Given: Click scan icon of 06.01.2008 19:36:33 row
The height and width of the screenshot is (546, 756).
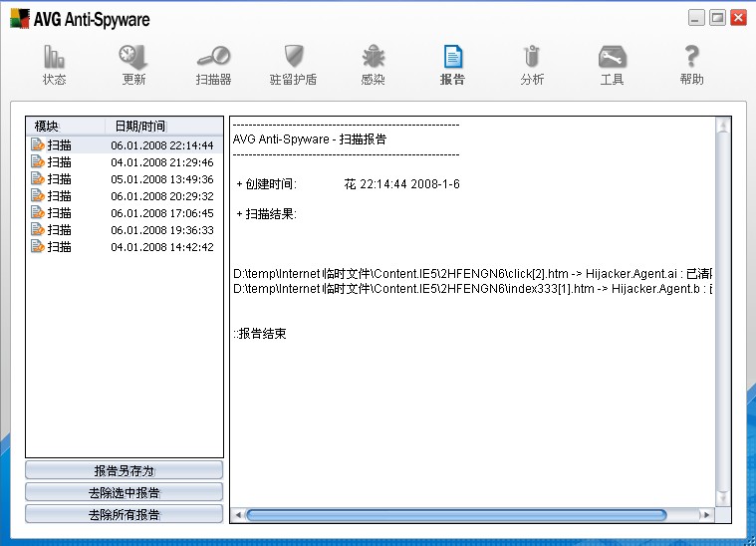Looking at the screenshot, I should pyautogui.click(x=38, y=228).
